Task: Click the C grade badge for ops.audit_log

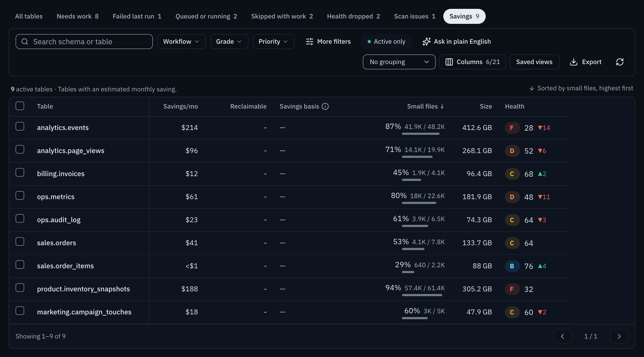Action: tap(512, 220)
